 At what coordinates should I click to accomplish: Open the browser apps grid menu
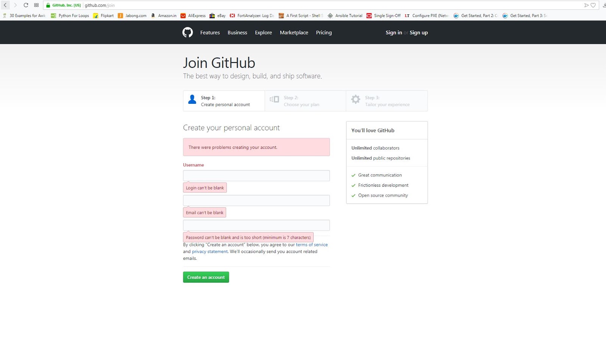click(36, 5)
